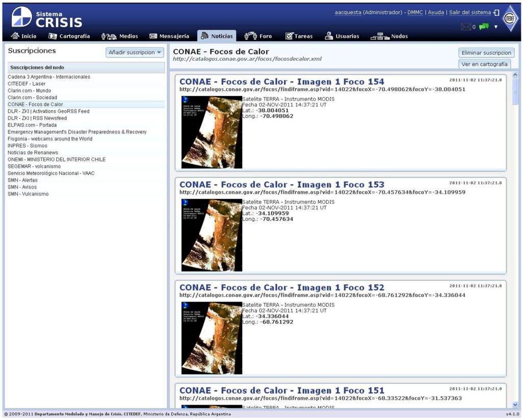Click the Nodos network icon
This screenshot has height=420, width=522.
pos(380,36)
